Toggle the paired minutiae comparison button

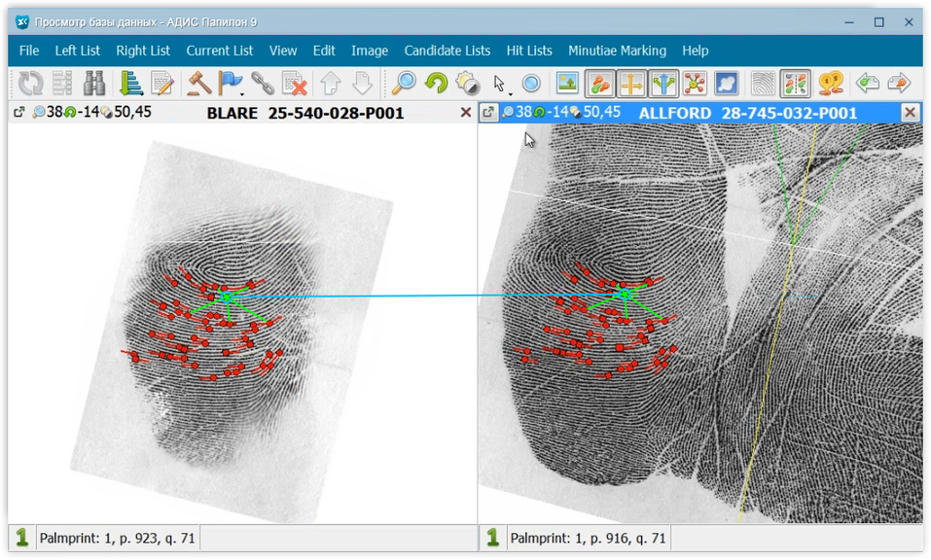pos(796,84)
